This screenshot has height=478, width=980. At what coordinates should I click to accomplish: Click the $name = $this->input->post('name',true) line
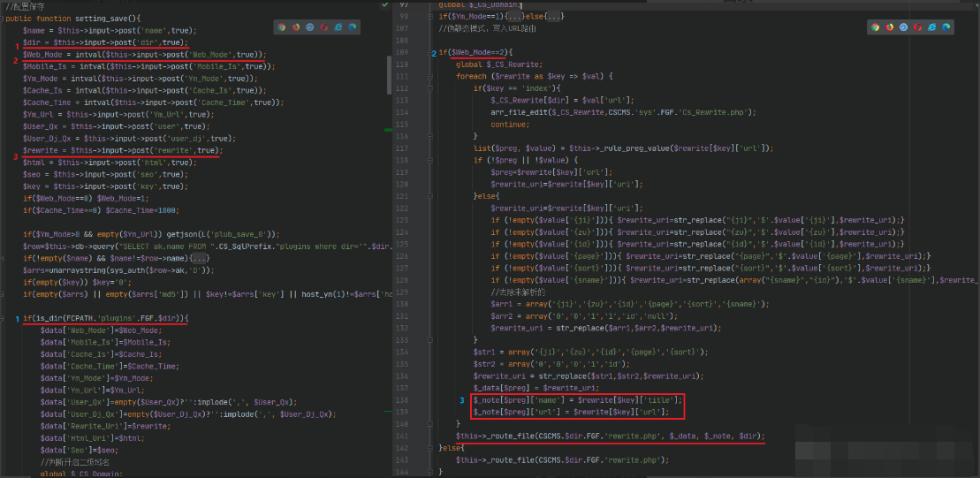point(110,31)
